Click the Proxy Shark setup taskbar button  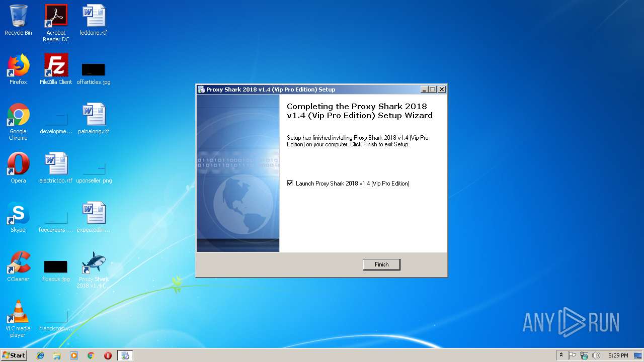click(x=125, y=355)
